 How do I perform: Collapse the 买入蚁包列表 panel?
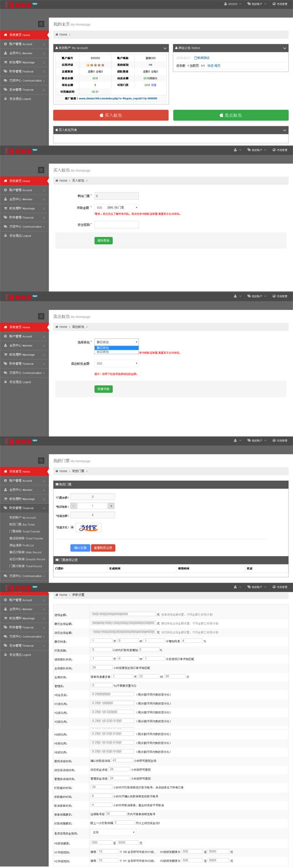pos(285,130)
